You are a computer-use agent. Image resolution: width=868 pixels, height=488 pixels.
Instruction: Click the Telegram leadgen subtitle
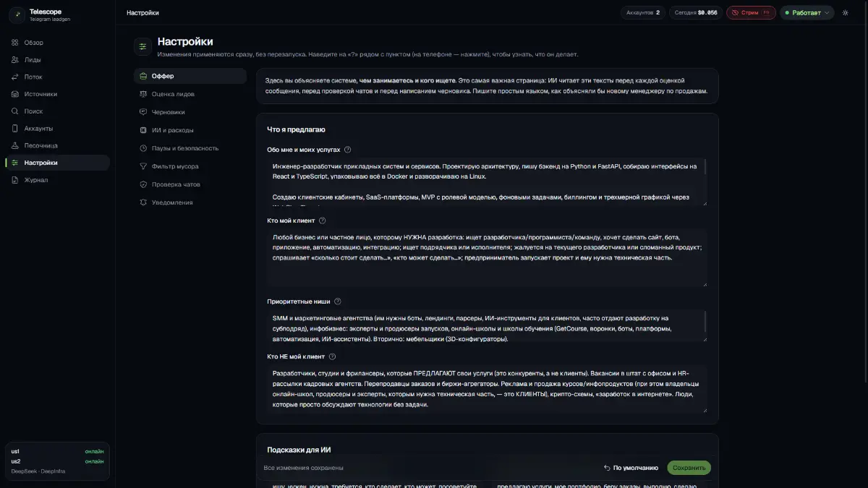pos(50,20)
